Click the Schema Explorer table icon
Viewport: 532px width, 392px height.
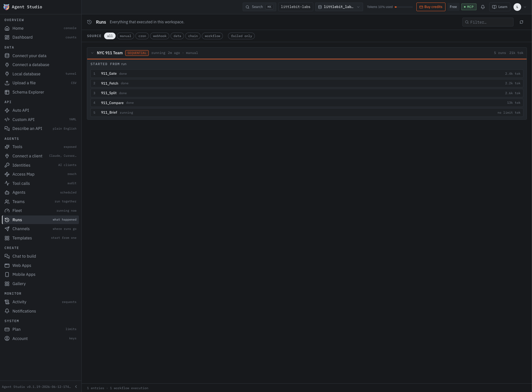click(7, 92)
